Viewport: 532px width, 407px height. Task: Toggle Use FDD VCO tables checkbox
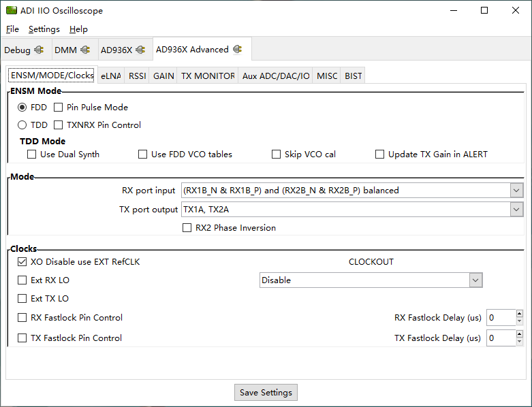click(142, 154)
